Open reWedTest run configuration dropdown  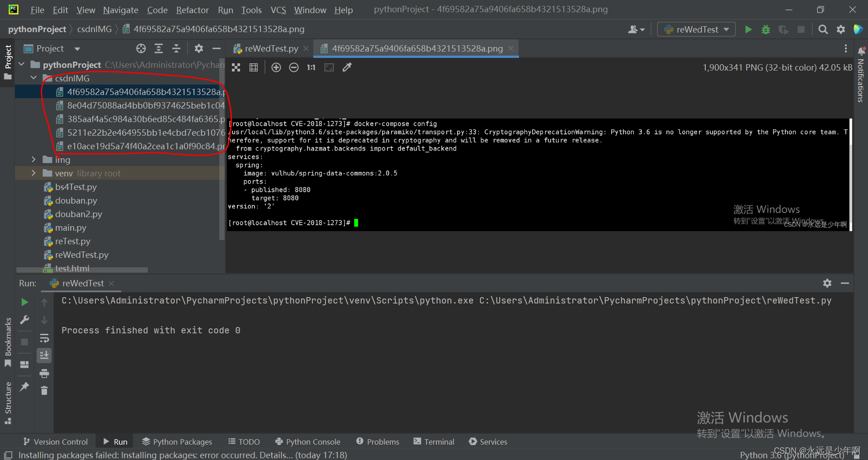coord(696,29)
